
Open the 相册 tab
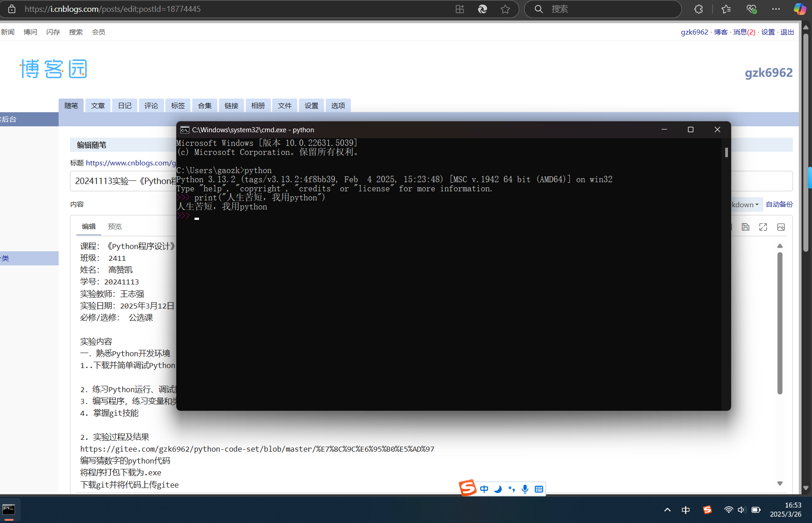(258, 105)
